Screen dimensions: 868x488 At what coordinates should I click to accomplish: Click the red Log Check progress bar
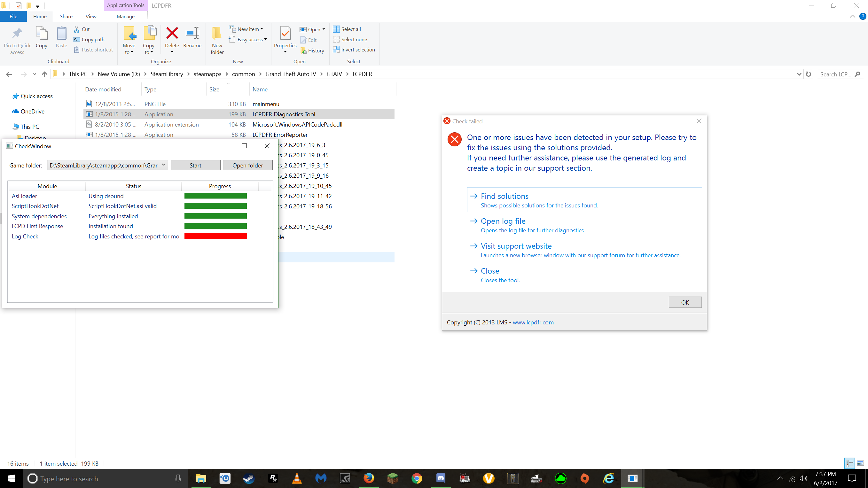pyautogui.click(x=215, y=236)
